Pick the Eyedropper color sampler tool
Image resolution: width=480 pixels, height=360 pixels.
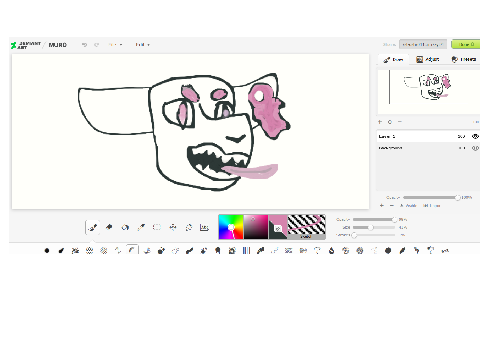[x=141, y=227]
